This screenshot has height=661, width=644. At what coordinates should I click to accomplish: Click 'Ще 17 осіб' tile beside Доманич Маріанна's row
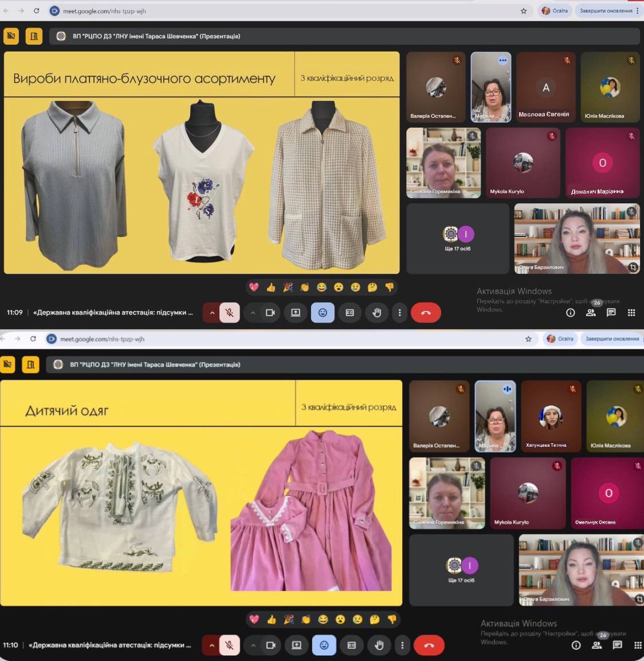(458, 238)
